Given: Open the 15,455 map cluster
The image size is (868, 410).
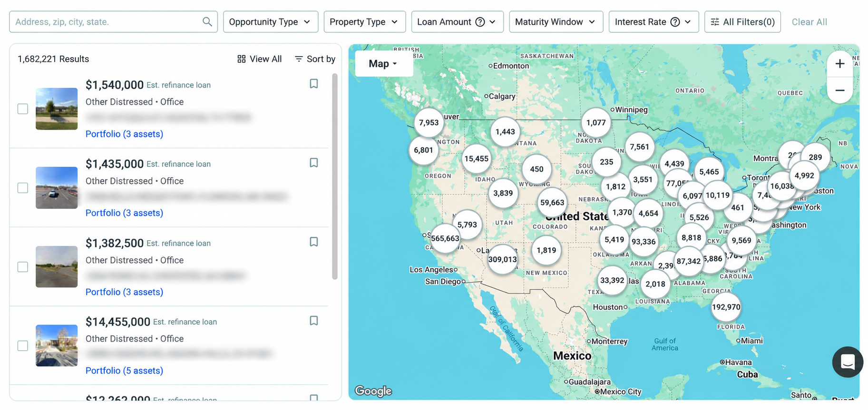Looking at the screenshot, I should (477, 158).
